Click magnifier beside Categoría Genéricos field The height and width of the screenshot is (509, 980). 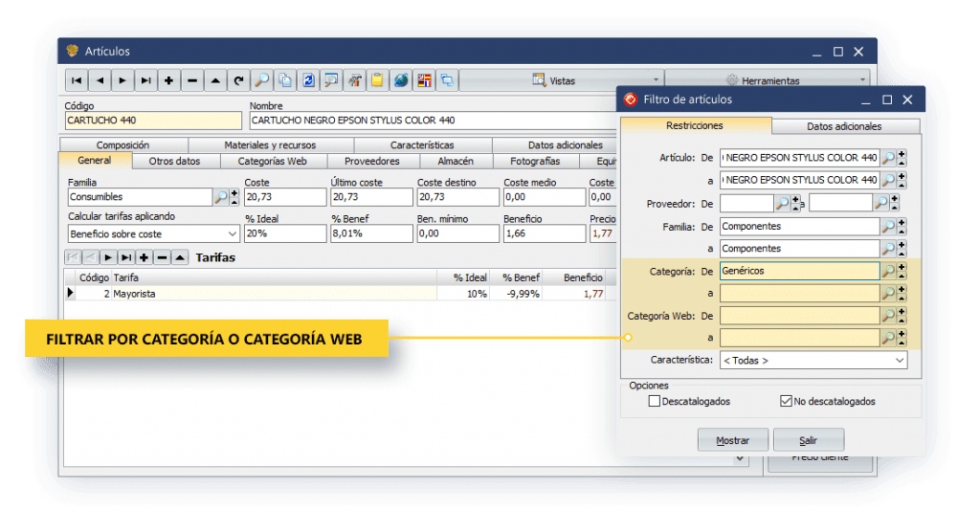[889, 271]
